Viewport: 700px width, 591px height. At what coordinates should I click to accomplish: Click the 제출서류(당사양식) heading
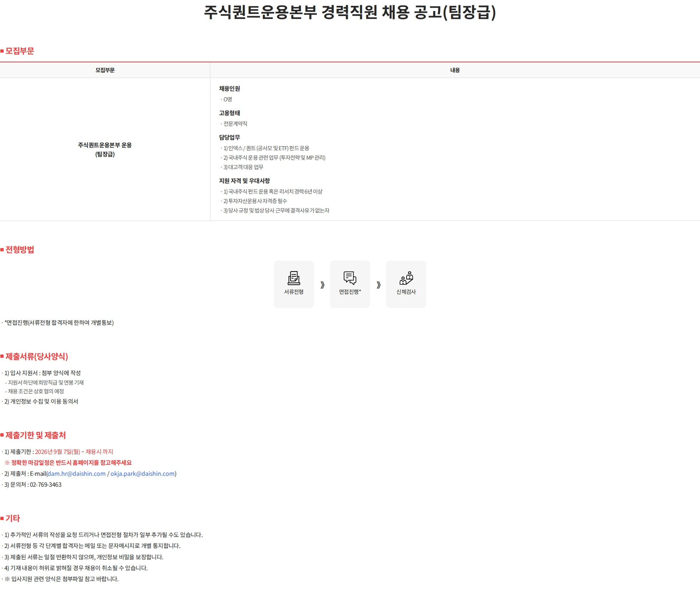click(x=36, y=357)
